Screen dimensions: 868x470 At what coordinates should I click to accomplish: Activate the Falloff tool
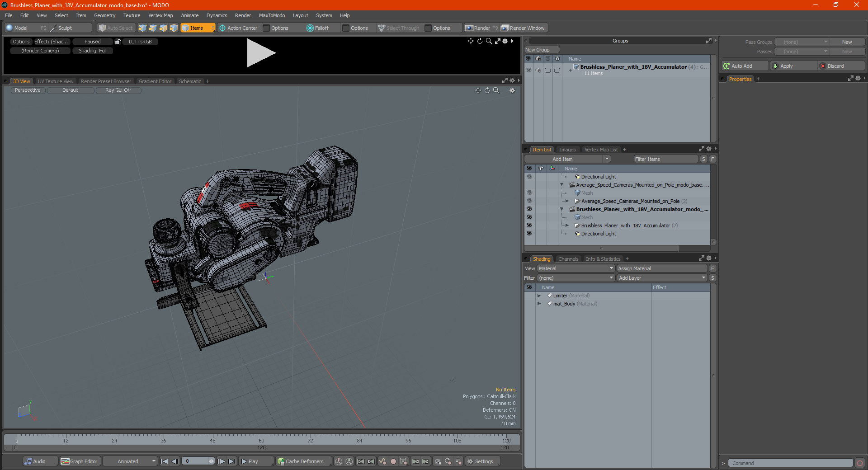point(318,28)
